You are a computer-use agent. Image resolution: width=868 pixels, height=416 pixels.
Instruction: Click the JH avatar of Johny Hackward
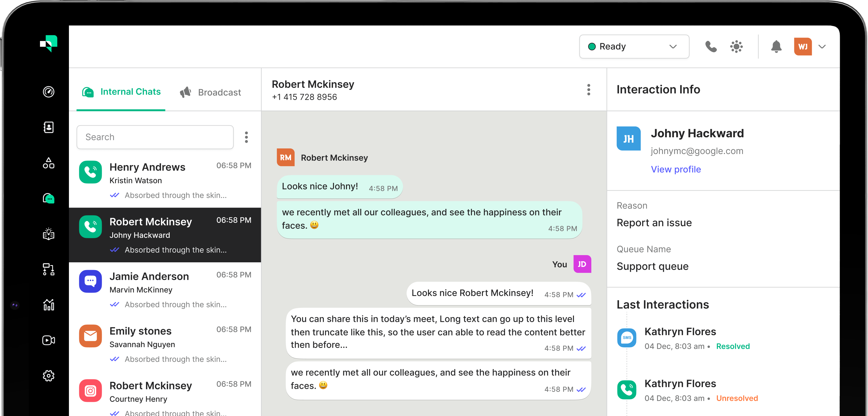tap(629, 138)
